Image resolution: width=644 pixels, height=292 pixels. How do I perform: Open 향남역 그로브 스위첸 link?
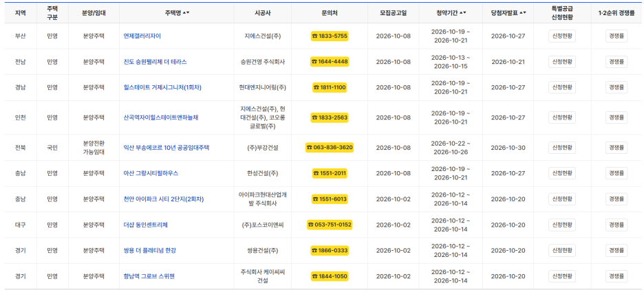tap(149, 276)
